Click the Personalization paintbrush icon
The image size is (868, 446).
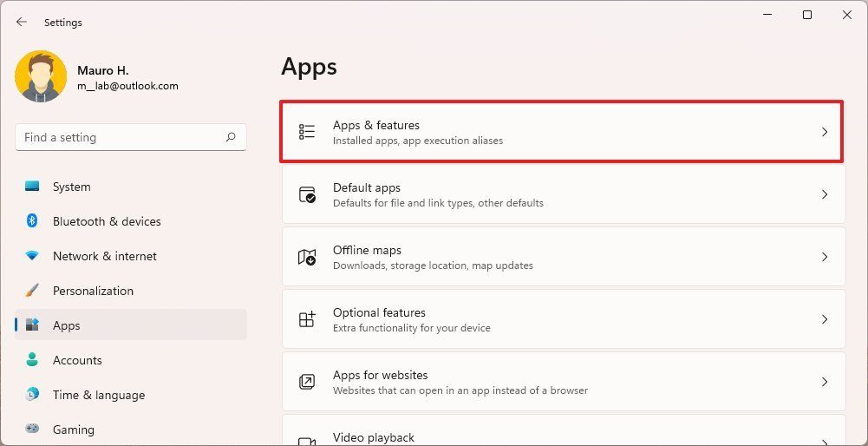click(x=32, y=291)
